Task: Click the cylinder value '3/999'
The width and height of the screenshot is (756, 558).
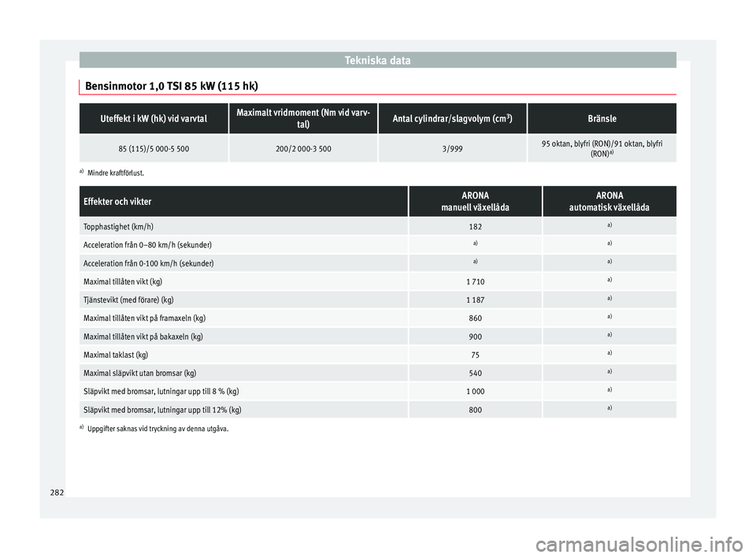Action: (452, 149)
